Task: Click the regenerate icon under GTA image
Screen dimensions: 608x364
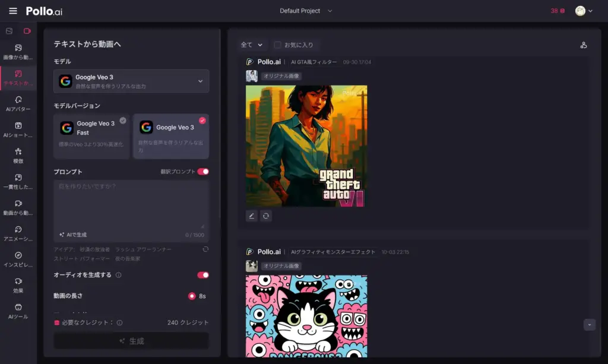Action: click(x=266, y=216)
